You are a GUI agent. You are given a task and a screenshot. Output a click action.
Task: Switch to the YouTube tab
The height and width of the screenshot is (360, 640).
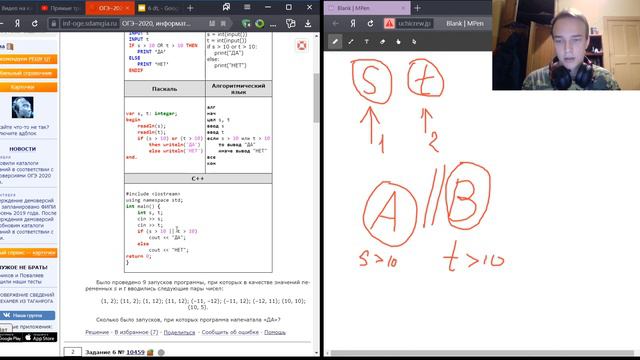(x=60, y=8)
